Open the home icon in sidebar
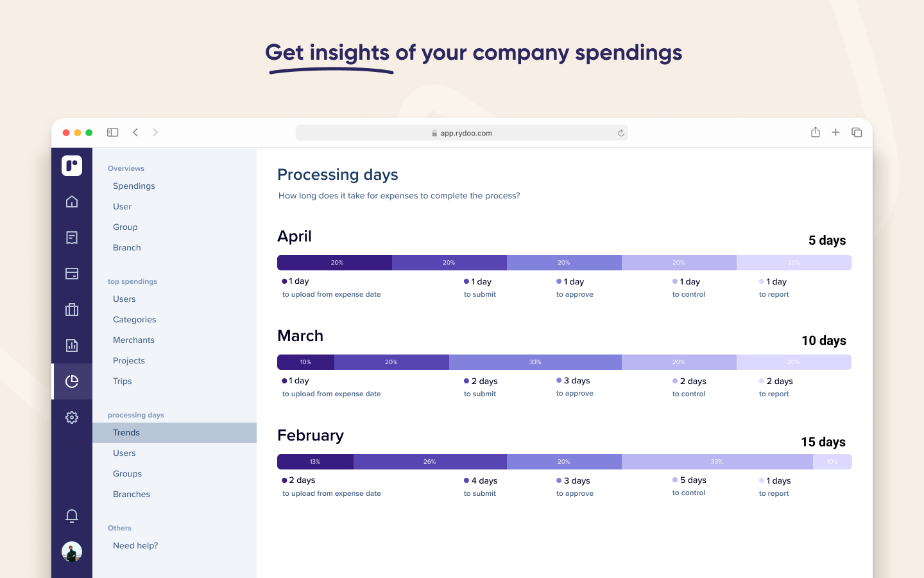This screenshot has width=924, height=578. [x=72, y=202]
